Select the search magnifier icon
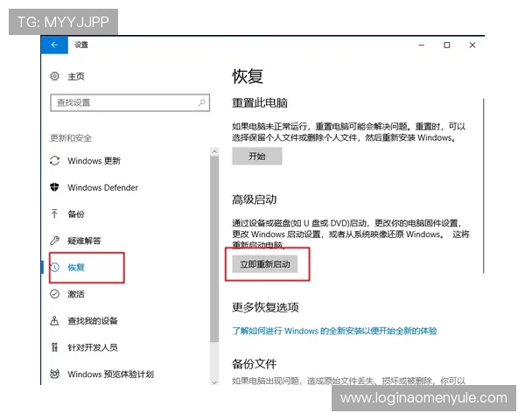The height and width of the screenshot is (420, 525). coord(201,102)
